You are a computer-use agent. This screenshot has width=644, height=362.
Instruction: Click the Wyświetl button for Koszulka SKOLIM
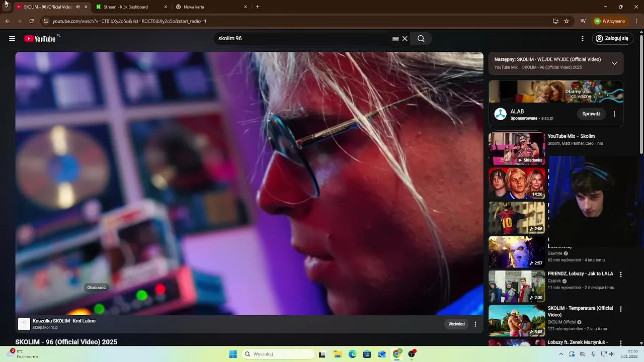pos(456,324)
